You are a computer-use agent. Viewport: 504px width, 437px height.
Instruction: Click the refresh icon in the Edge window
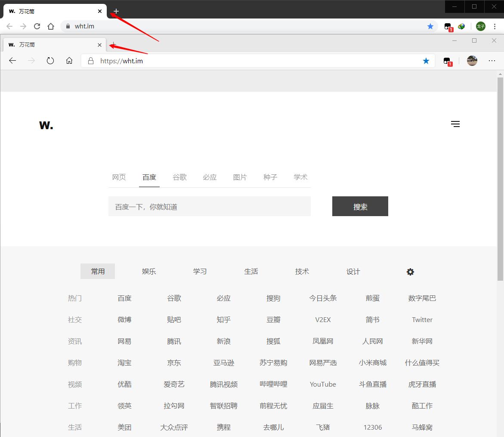click(x=50, y=61)
